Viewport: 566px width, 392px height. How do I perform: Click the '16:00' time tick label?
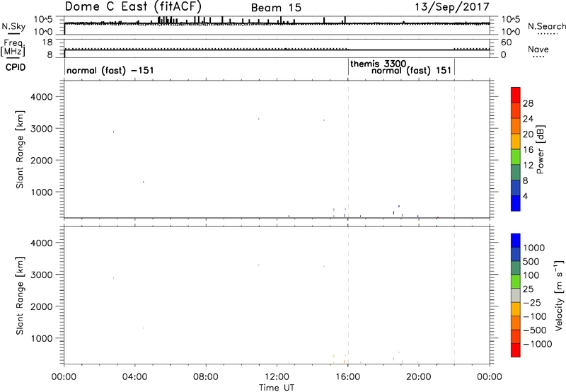347,377
